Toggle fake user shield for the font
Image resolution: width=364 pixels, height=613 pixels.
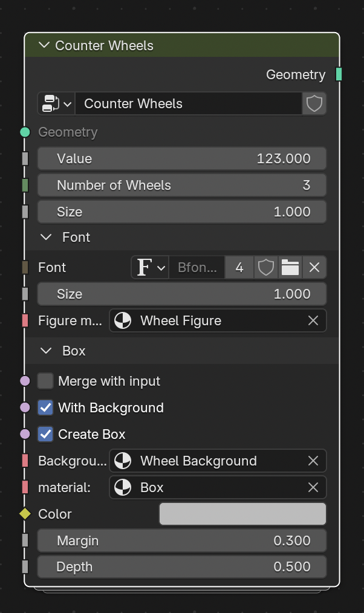point(266,267)
